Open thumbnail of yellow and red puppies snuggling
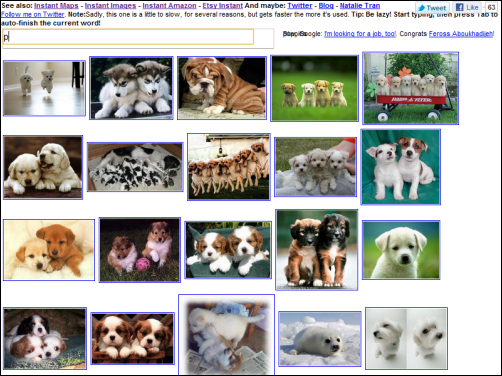The image size is (502, 376). click(49, 250)
